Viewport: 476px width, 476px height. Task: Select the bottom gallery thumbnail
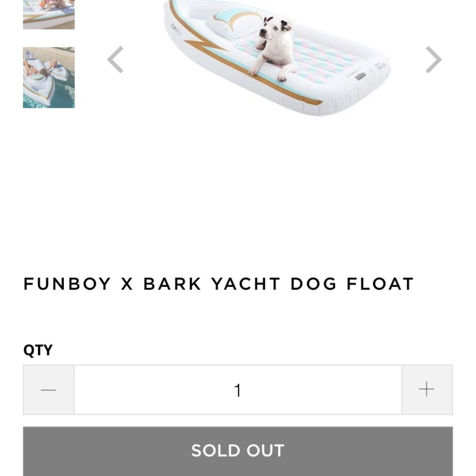click(x=49, y=78)
